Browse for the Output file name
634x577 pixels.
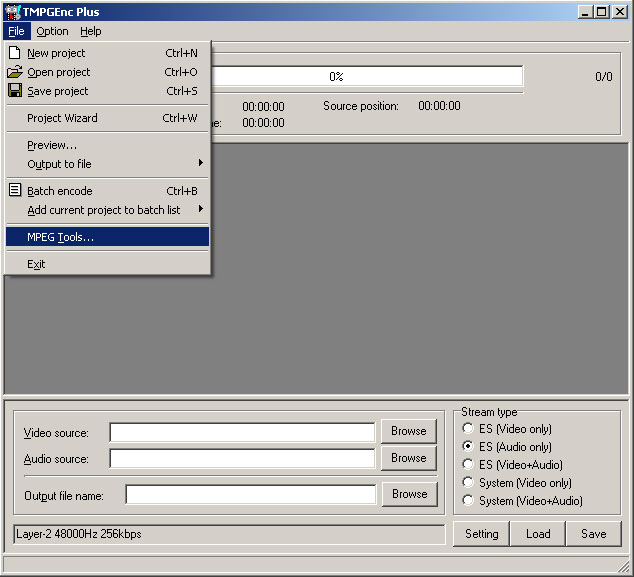410,494
